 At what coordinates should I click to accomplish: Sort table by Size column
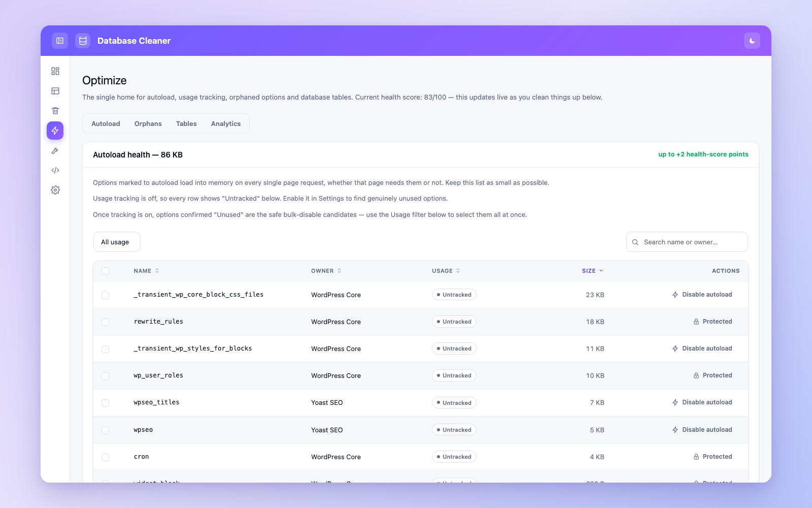click(x=592, y=271)
